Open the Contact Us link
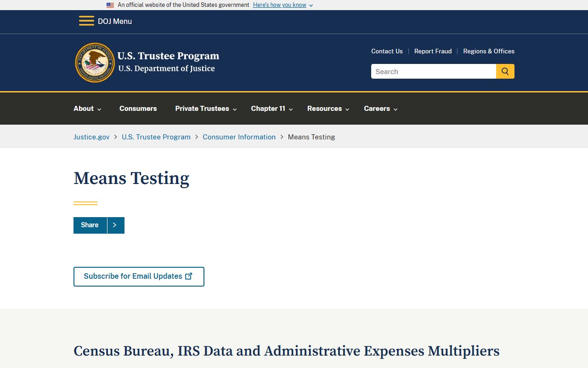This screenshot has width=588, height=368. click(387, 51)
